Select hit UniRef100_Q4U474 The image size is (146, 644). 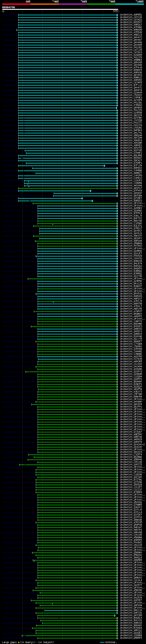point(131,90)
